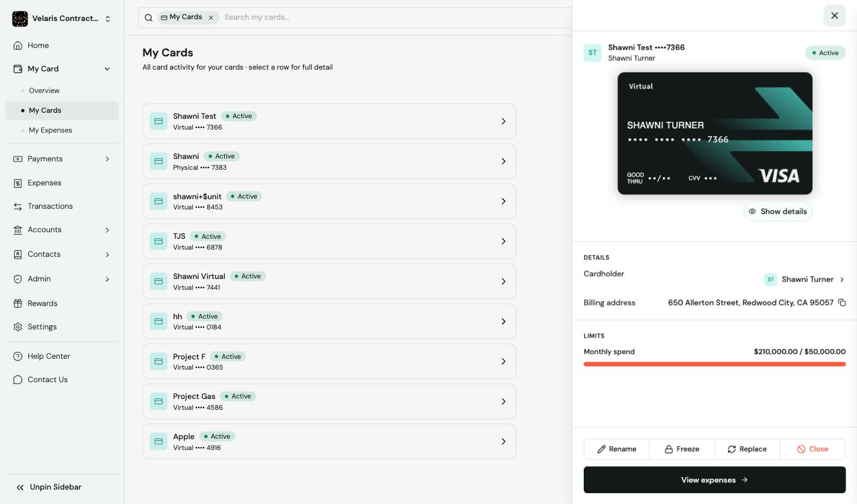The height and width of the screenshot is (504, 857).
Task: Click the Rewards gift icon
Action: click(18, 304)
